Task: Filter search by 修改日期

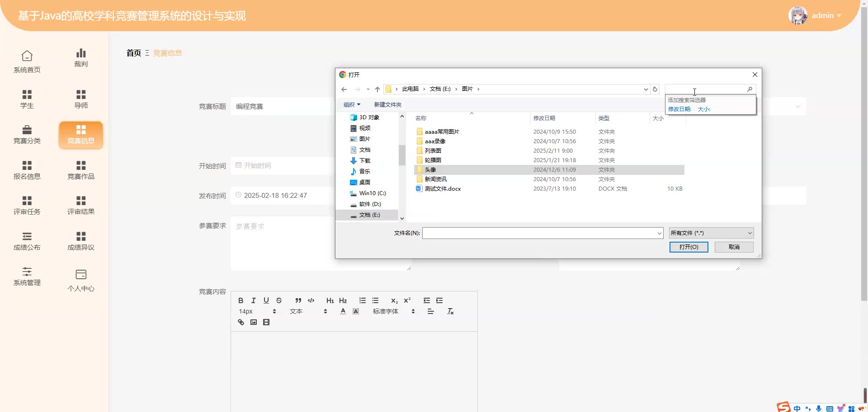Action: (x=679, y=109)
